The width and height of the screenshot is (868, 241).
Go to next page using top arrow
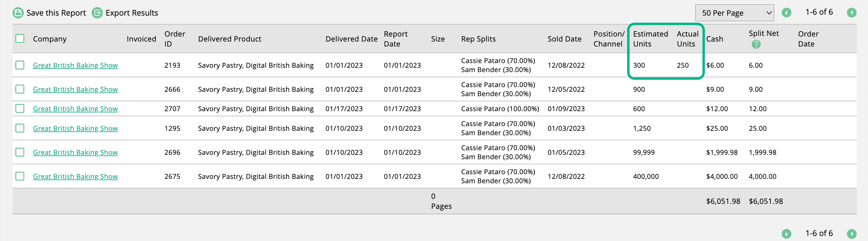(x=851, y=13)
